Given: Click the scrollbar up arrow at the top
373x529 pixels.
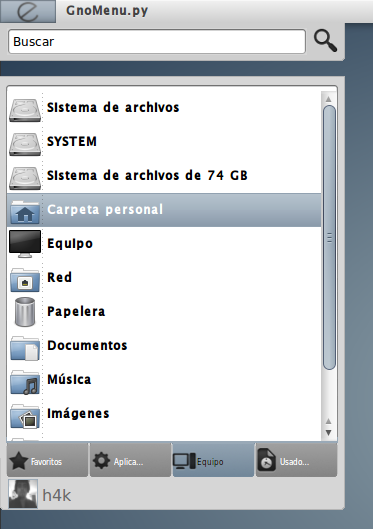Looking at the screenshot, I should 328,99.
